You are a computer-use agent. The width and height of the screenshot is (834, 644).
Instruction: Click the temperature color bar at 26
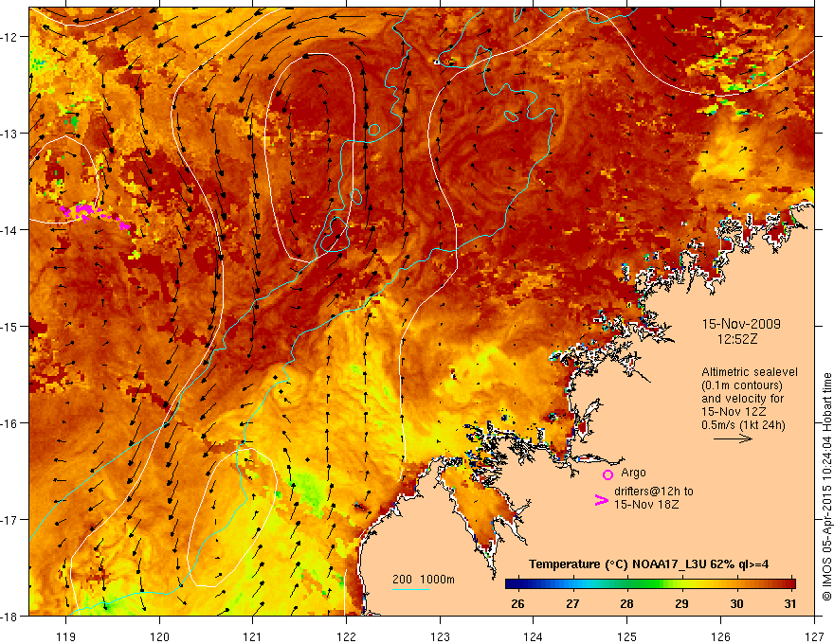(x=517, y=584)
